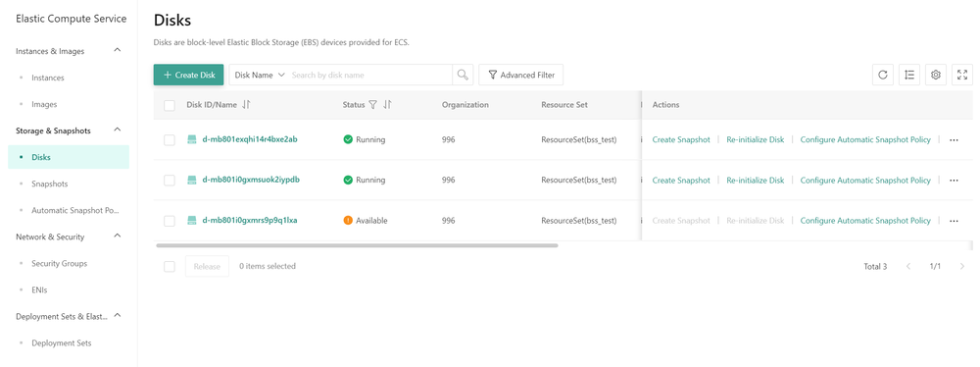Check the box for d-mb801i0gxmsuok2iypdb
Image resolution: width=980 pixels, height=367 pixels.
pyautogui.click(x=170, y=181)
